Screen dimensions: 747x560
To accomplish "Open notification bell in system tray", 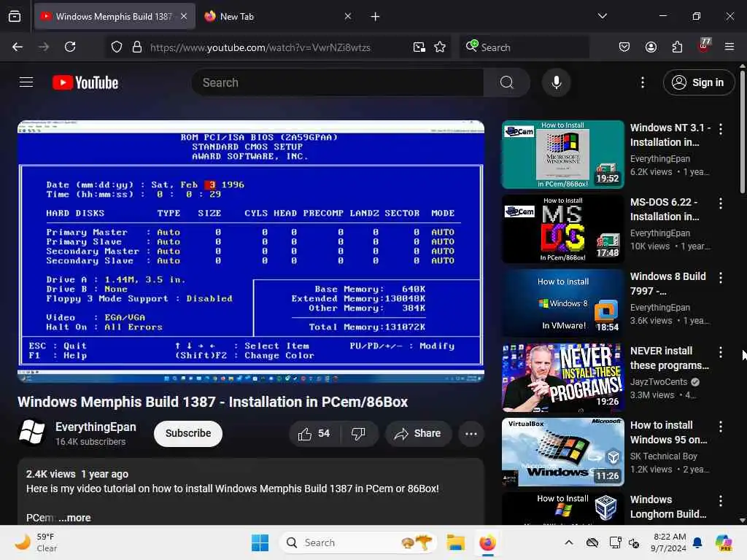I will point(697,542).
